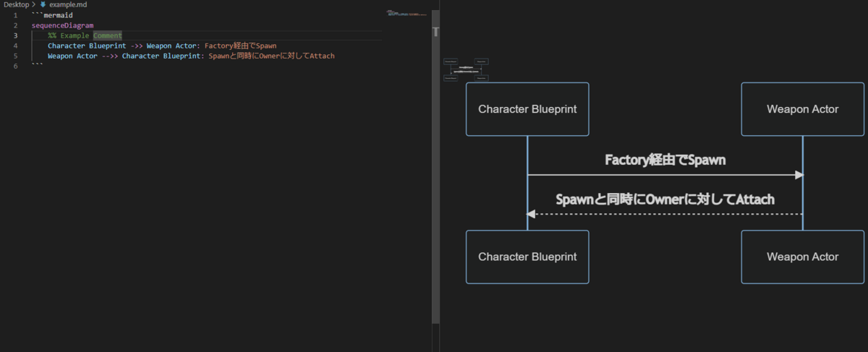Click line number 3 in the gutter

tap(15, 35)
